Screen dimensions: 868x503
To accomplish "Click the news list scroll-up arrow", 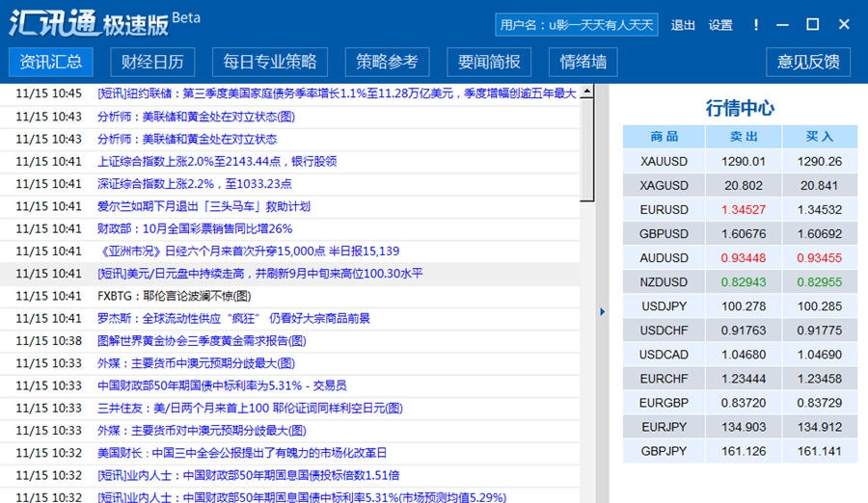I will tap(587, 93).
